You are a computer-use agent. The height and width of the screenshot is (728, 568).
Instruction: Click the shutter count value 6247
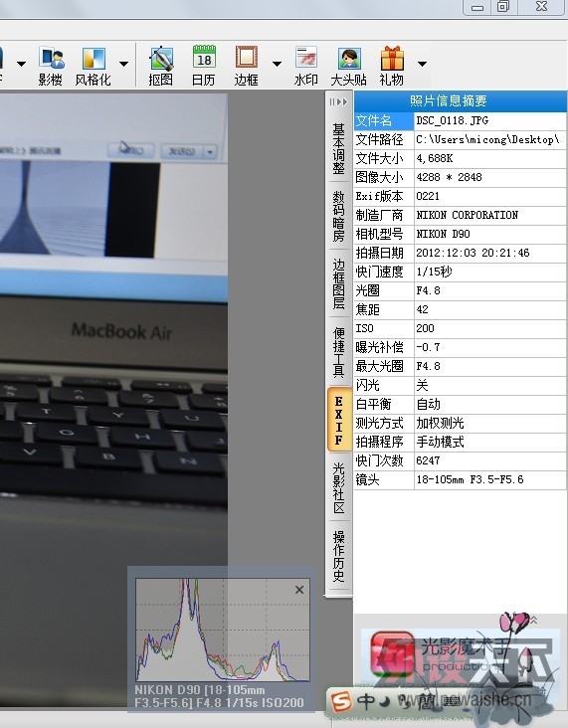pyautogui.click(x=428, y=461)
